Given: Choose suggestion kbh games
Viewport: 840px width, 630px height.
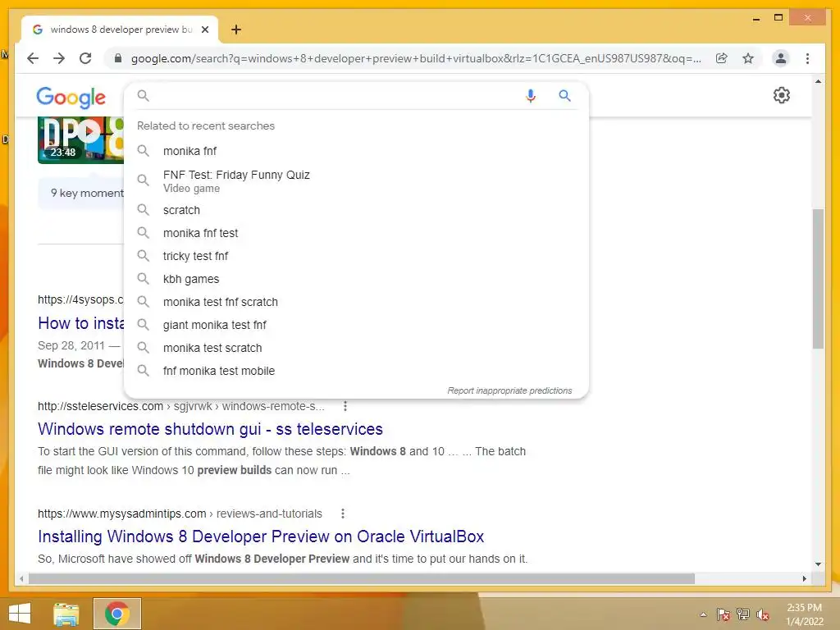Looking at the screenshot, I should tap(356, 279).
